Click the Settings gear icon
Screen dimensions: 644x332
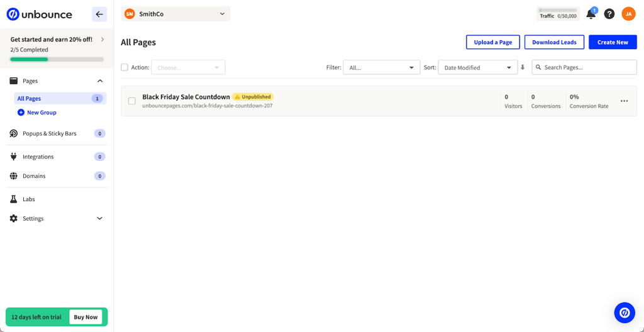click(x=14, y=219)
